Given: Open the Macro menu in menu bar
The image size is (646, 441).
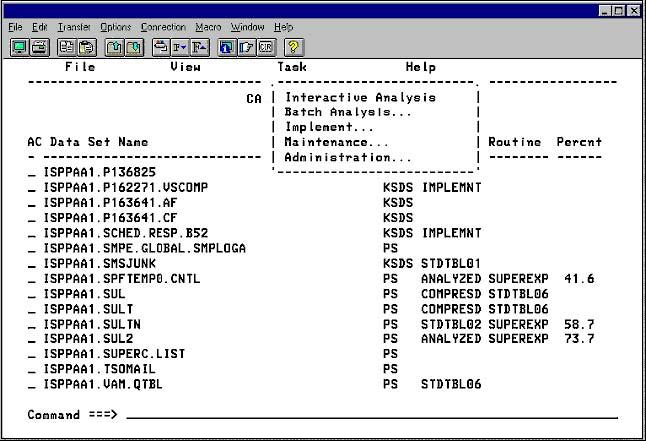Looking at the screenshot, I should click(x=209, y=26).
